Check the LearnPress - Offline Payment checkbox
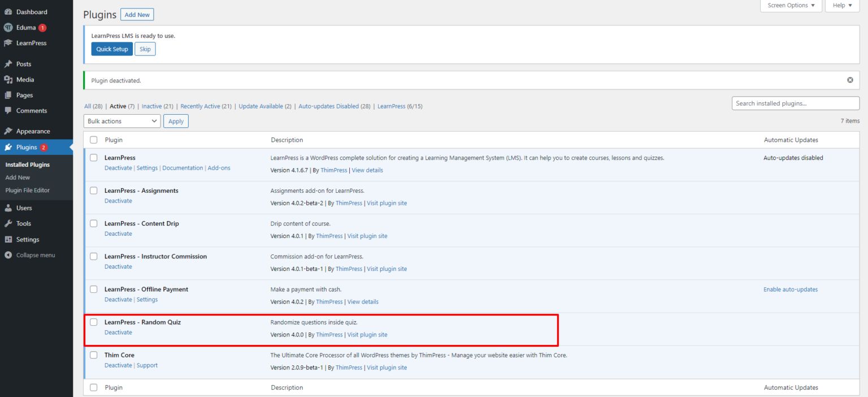 click(94, 289)
